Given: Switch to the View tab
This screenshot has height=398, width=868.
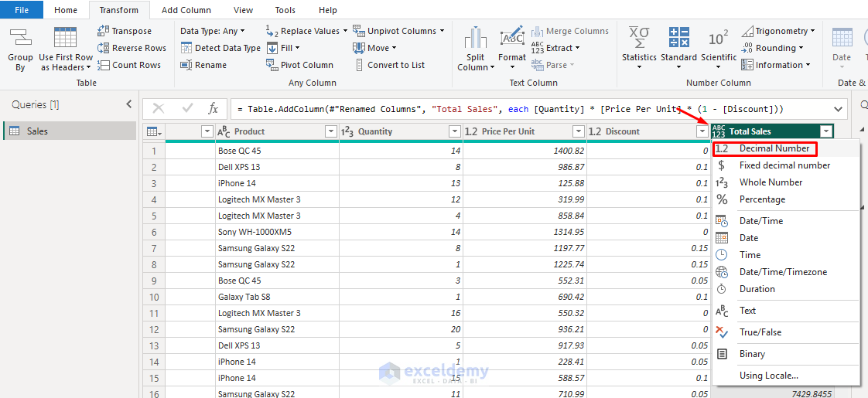Looking at the screenshot, I should pyautogui.click(x=244, y=10).
